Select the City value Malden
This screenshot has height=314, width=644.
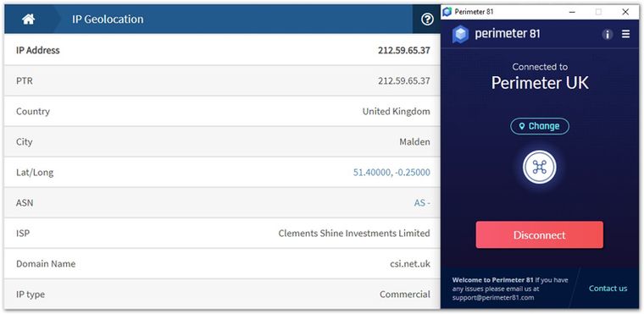click(415, 142)
